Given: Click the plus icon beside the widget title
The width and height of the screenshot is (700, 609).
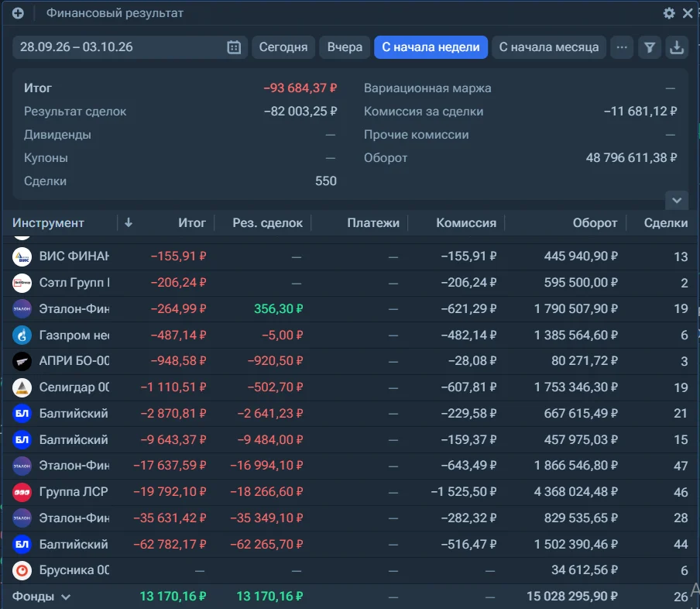Looking at the screenshot, I should point(18,13).
